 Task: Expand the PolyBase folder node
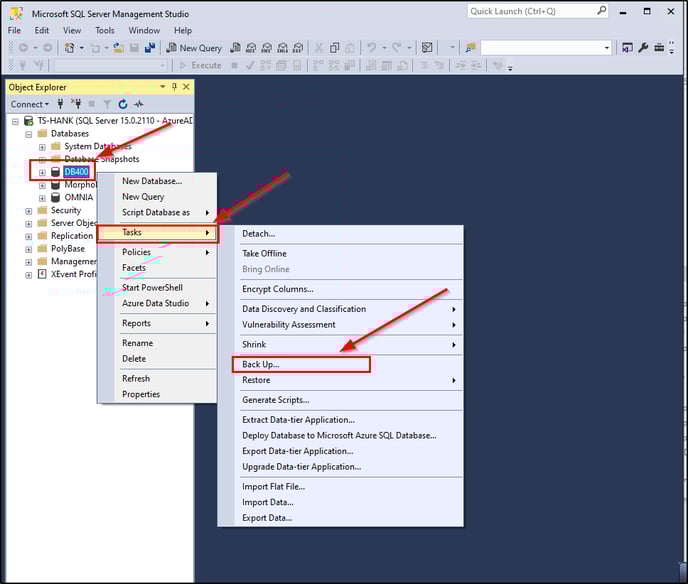pyautogui.click(x=29, y=249)
